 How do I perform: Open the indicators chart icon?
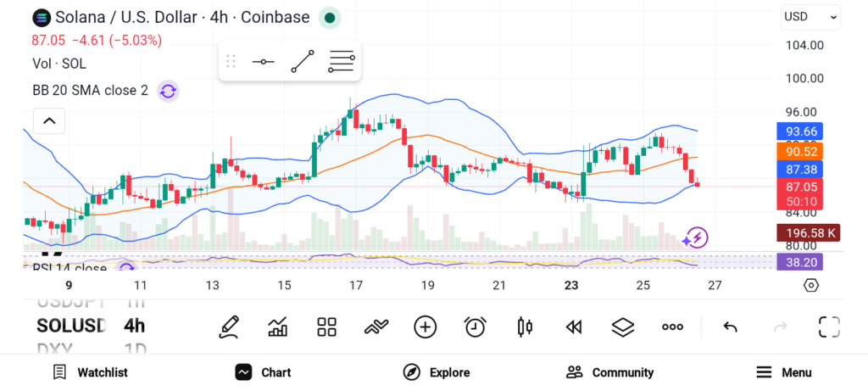pos(277,327)
